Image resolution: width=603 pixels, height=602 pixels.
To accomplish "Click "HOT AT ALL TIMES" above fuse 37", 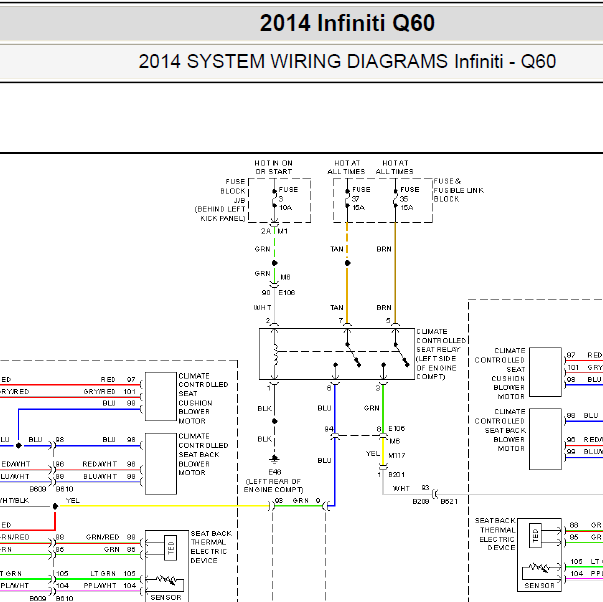I will (x=346, y=167).
